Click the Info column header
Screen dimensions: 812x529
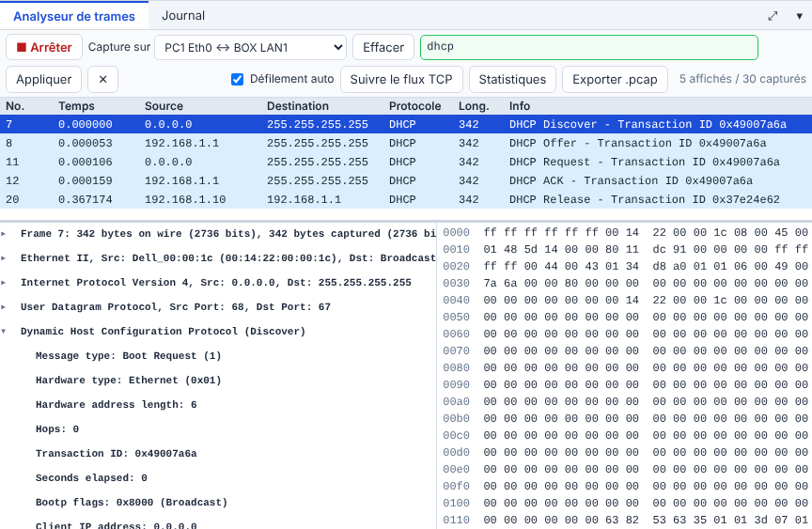coord(520,106)
